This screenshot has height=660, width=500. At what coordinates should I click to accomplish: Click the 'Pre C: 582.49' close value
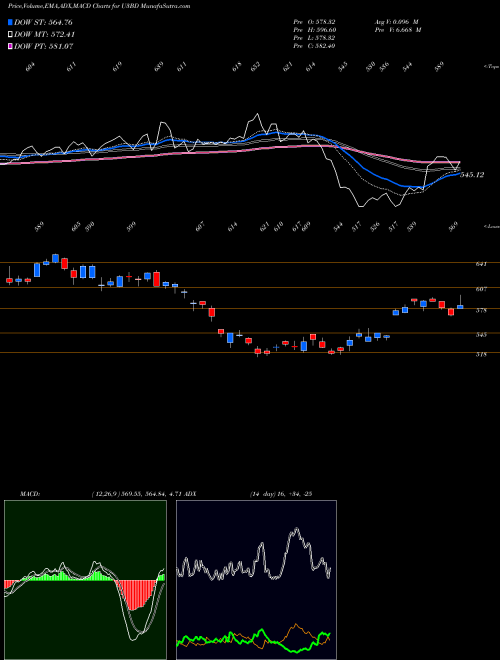point(314,46)
